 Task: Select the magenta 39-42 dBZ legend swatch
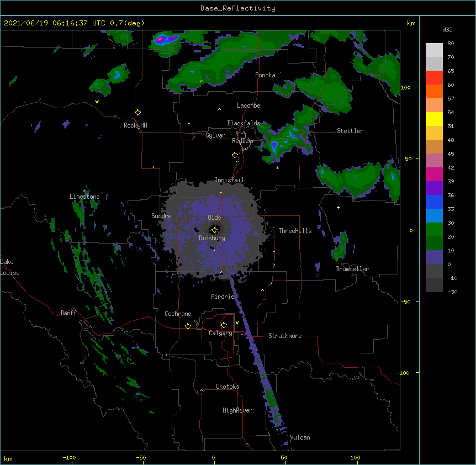[434, 174]
